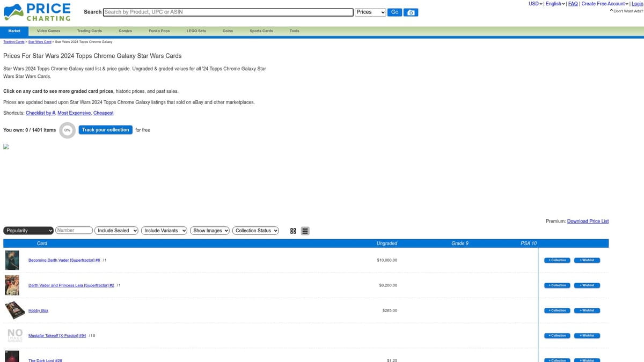Viewport: 644px width, 362px height.
Task: Click the Go search button
Action: click(394, 12)
